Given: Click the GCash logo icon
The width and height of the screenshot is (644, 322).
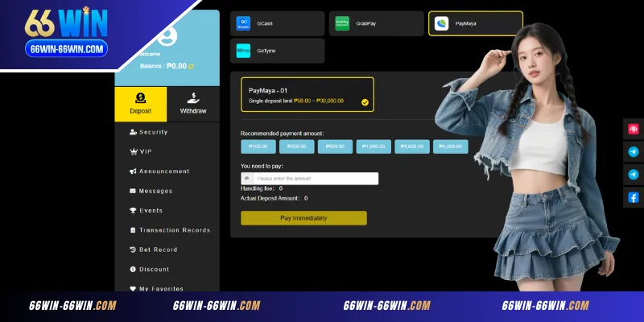Looking at the screenshot, I should (243, 23).
